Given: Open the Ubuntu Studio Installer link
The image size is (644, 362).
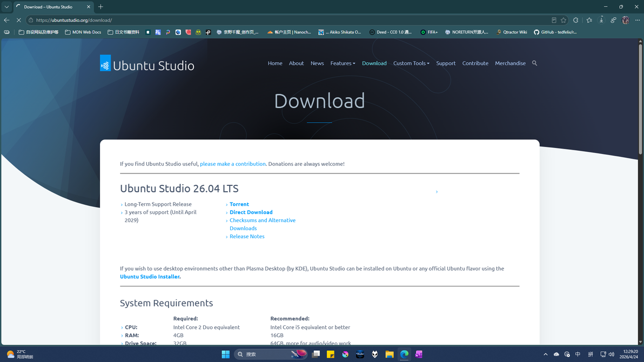Looking at the screenshot, I should [150, 277].
